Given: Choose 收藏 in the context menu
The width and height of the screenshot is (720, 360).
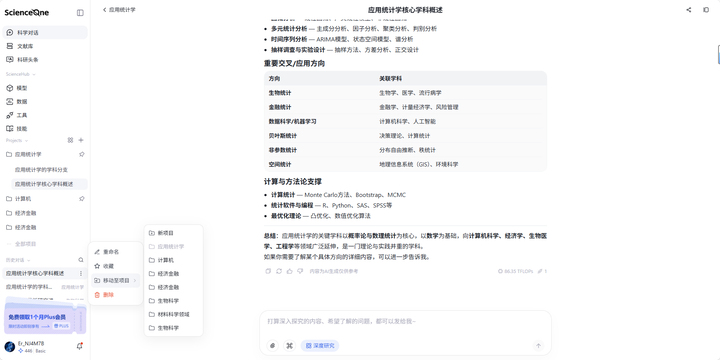Looking at the screenshot, I should (115, 266).
